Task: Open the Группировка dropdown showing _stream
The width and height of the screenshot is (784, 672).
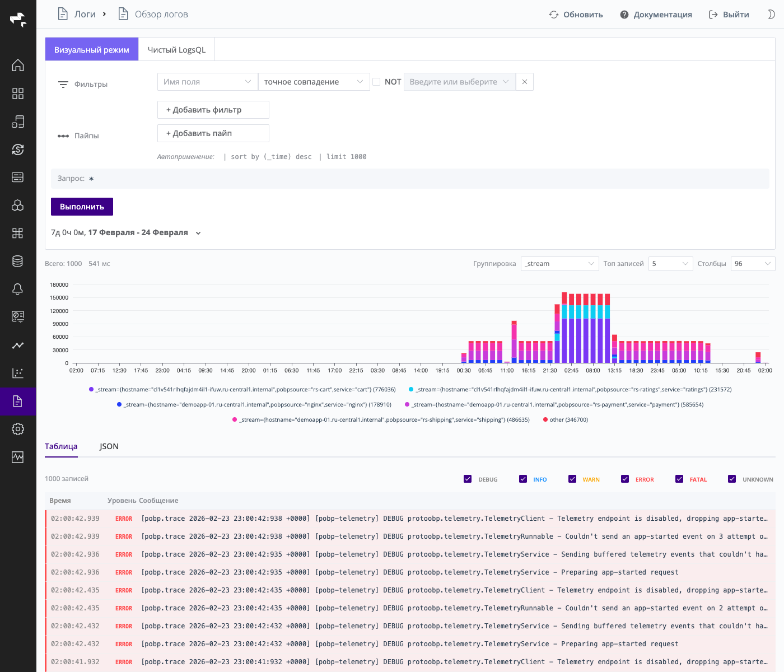Action: point(559,263)
